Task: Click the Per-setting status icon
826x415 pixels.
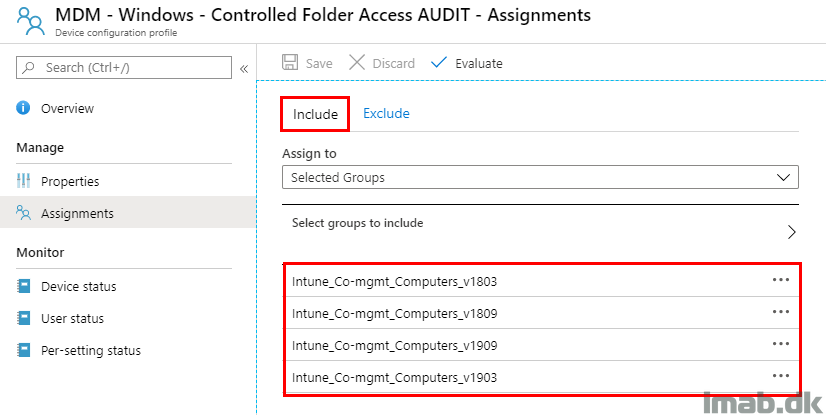Action: (x=24, y=351)
